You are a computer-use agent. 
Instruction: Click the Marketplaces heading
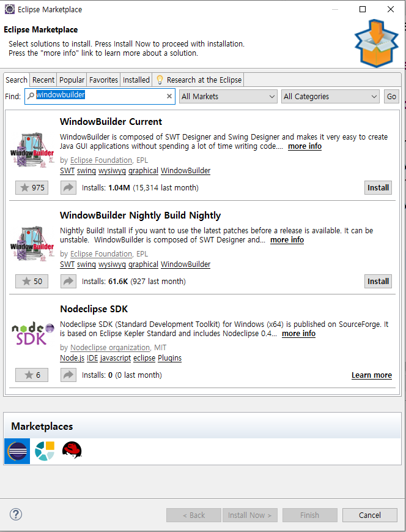42,426
